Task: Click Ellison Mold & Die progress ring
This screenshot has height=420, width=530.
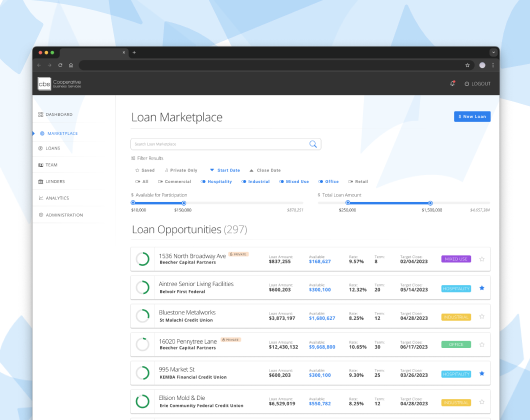Action: (x=143, y=401)
